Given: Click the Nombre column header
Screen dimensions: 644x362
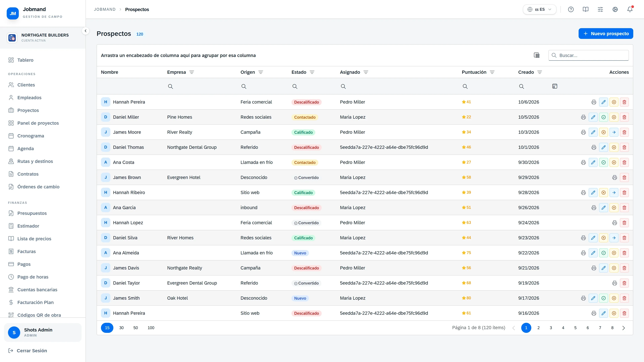Looking at the screenshot, I should [110, 72].
